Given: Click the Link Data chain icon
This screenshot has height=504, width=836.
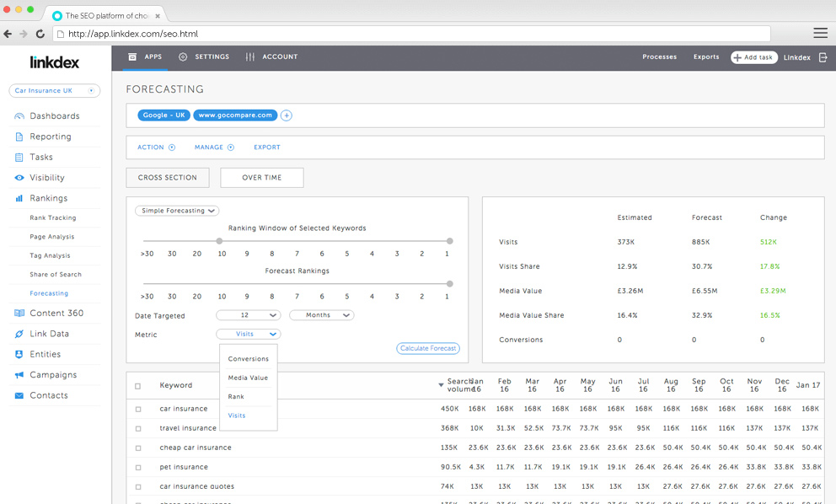Looking at the screenshot, I should [x=19, y=334].
